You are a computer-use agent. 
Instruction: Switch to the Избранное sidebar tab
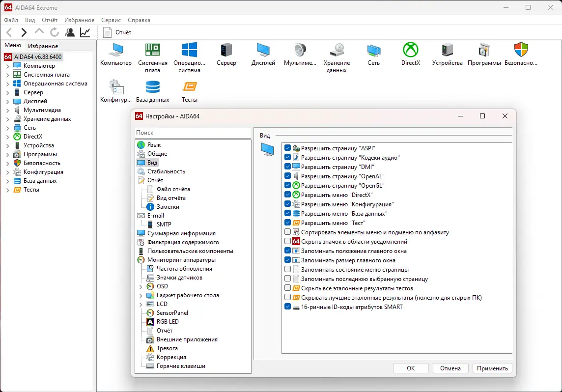tap(43, 46)
